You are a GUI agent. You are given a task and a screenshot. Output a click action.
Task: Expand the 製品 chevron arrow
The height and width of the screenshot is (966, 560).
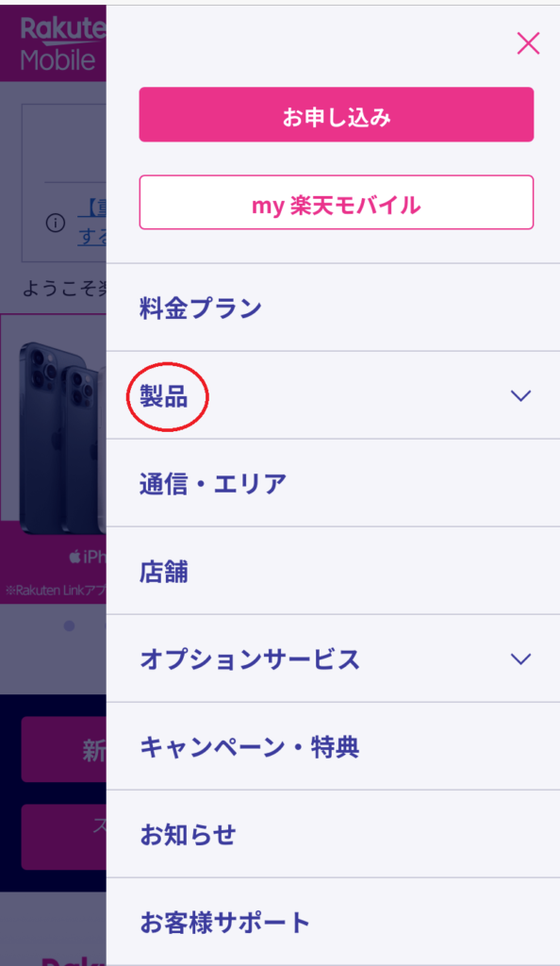pyautogui.click(x=520, y=395)
